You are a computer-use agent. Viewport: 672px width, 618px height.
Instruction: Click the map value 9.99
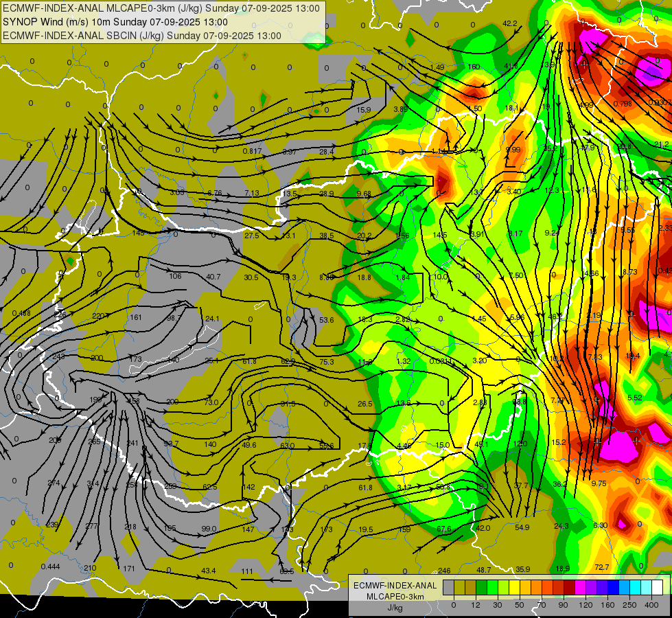tap(513, 150)
